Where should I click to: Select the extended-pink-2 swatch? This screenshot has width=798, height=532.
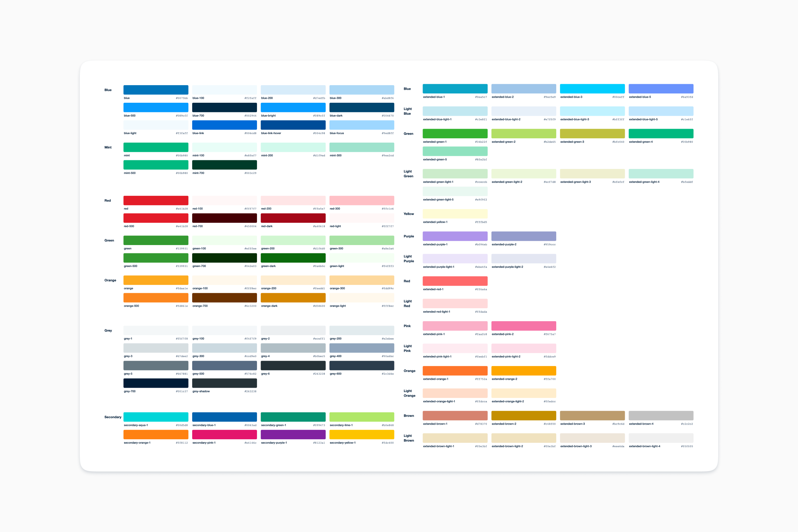(523, 326)
